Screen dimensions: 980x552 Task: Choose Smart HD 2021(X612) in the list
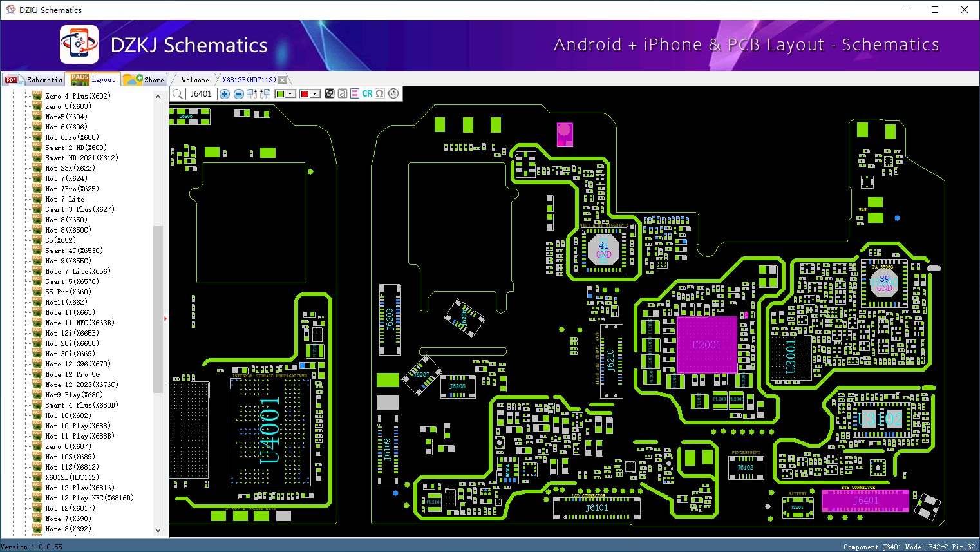point(82,158)
